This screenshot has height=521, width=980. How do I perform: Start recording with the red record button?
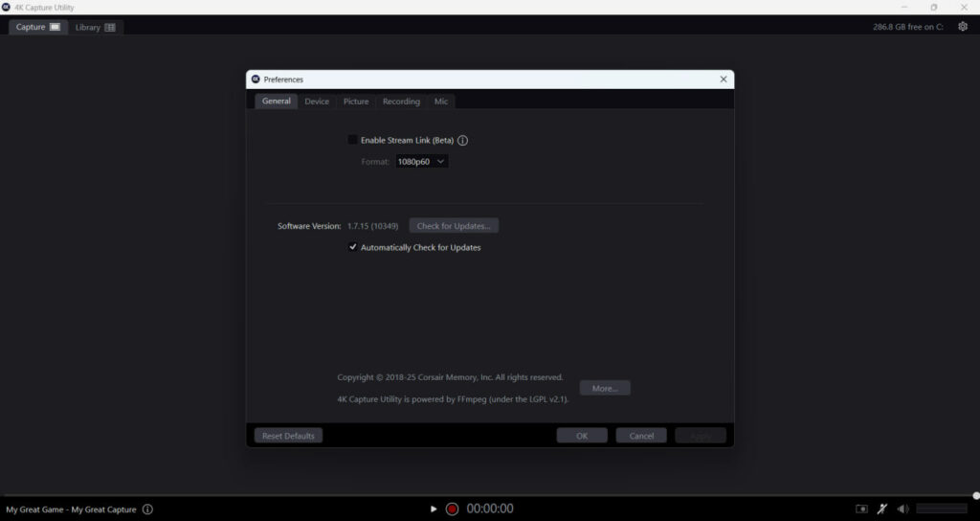(452, 510)
